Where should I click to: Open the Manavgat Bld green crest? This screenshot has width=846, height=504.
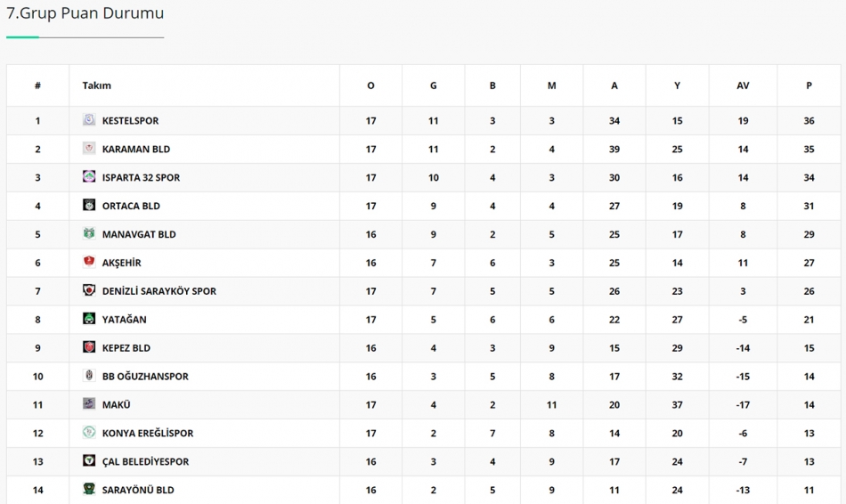(x=89, y=233)
